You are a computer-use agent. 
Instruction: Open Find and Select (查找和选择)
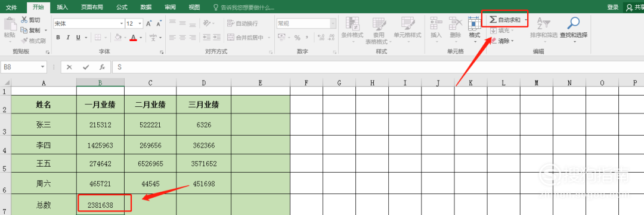coord(574,30)
